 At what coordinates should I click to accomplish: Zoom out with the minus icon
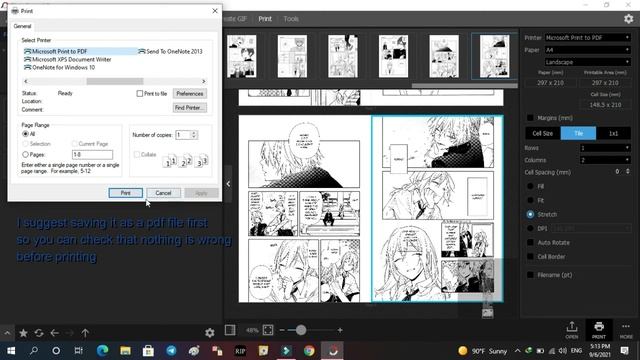coord(282,330)
